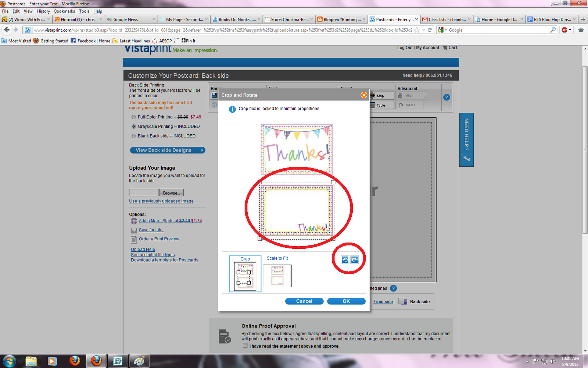Image resolution: width=588 pixels, height=368 pixels.
Task: Bookmark this page with the star icon
Action: point(417,30)
